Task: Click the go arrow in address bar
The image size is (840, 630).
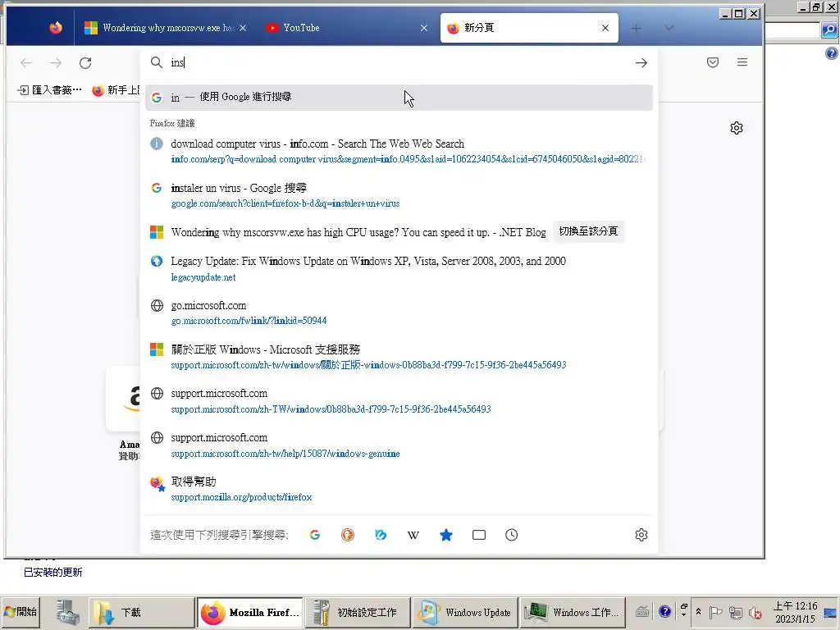Action: [x=641, y=62]
